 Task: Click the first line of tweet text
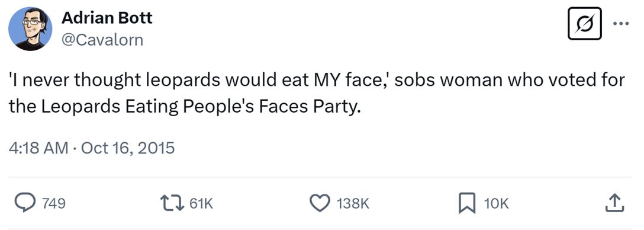pos(317,81)
